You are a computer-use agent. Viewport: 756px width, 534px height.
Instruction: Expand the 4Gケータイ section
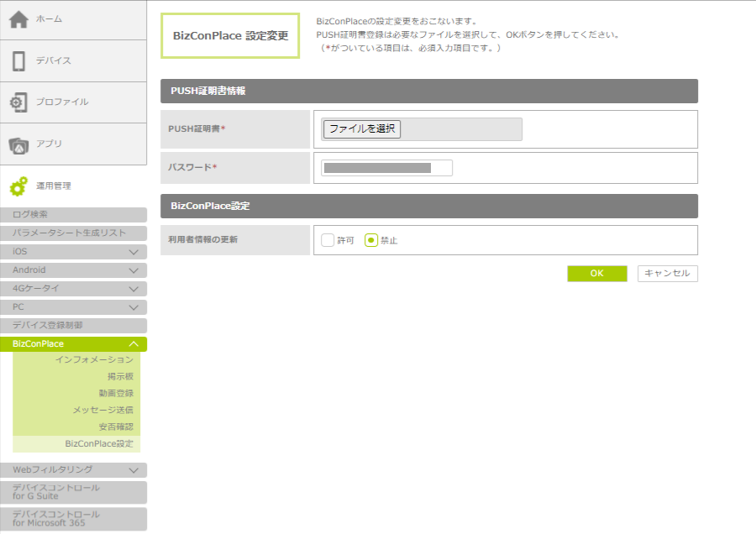point(133,289)
